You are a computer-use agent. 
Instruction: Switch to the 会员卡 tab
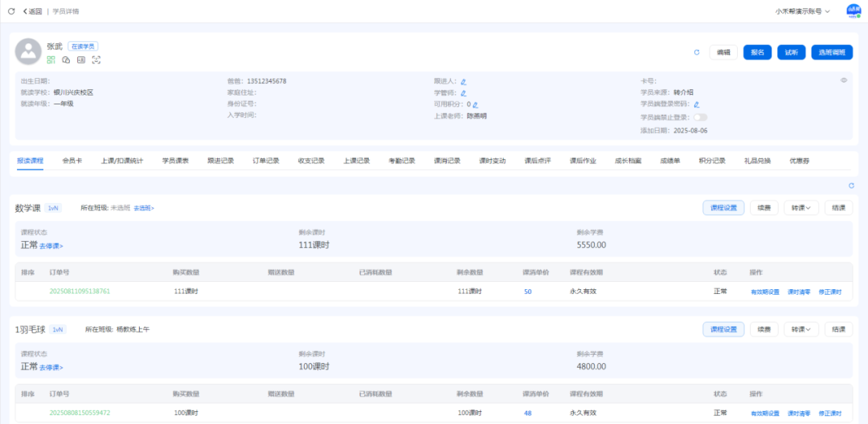pyautogui.click(x=72, y=161)
